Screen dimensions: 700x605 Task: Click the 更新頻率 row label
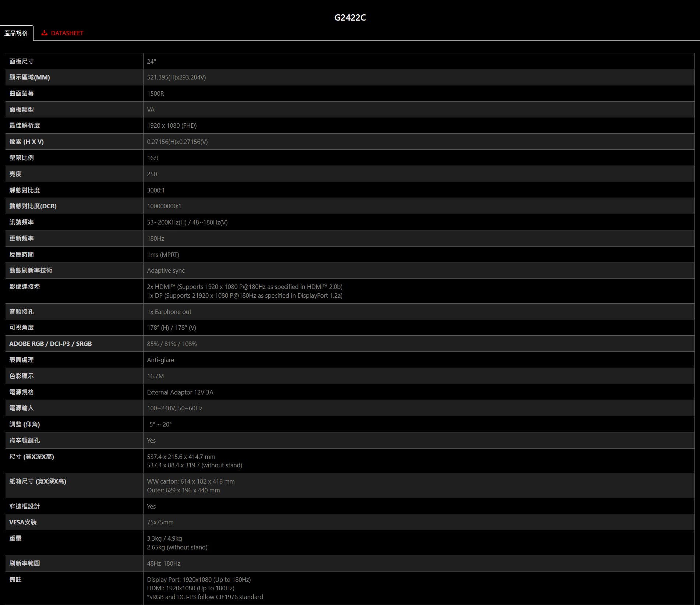(x=21, y=238)
